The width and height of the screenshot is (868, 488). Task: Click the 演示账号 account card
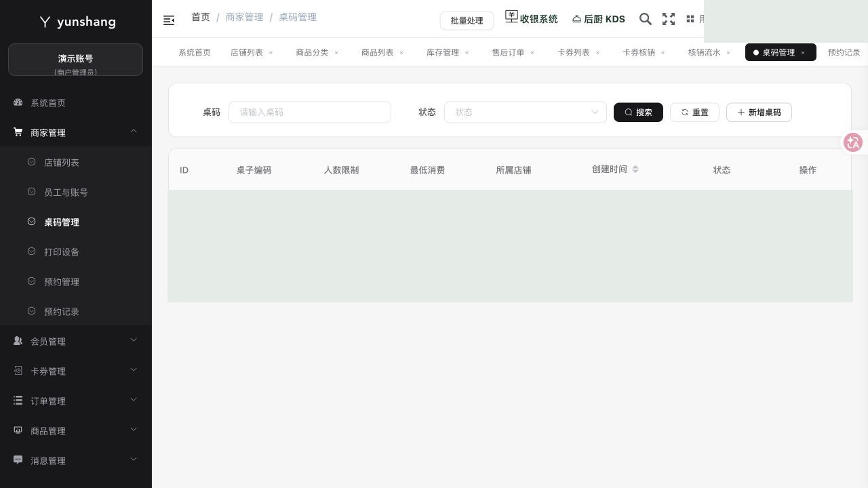75,60
